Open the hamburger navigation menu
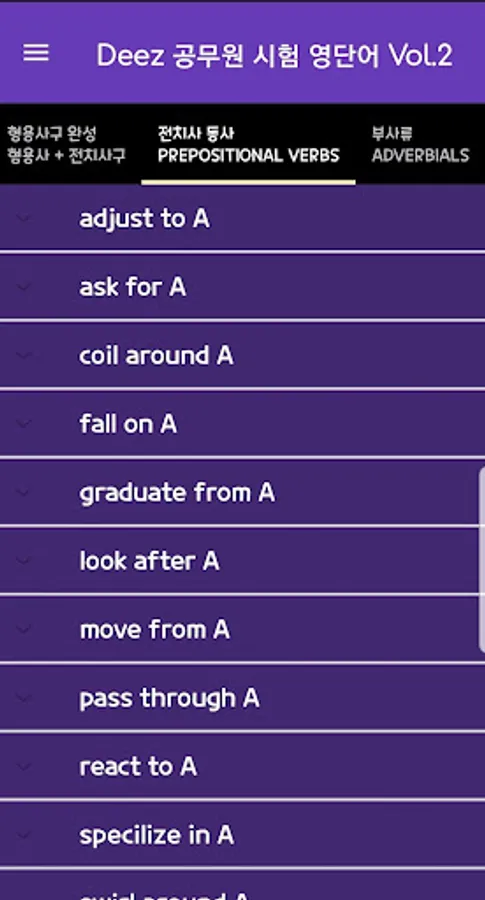The image size is (485, 900). click(36, 53)
